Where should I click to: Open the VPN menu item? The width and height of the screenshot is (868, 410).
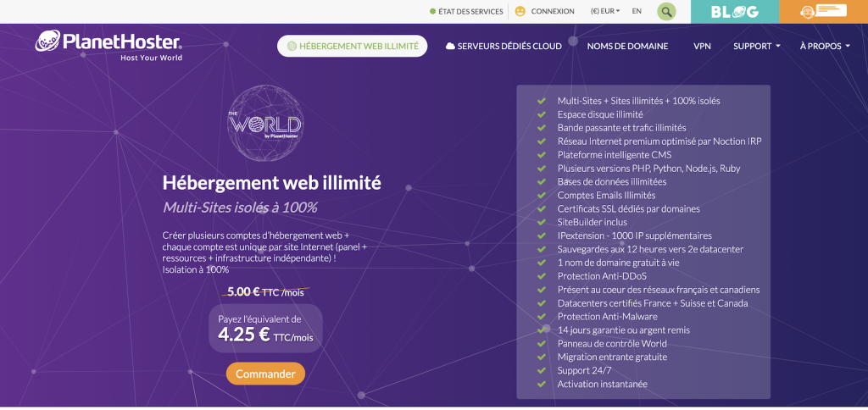coord(702,47)
